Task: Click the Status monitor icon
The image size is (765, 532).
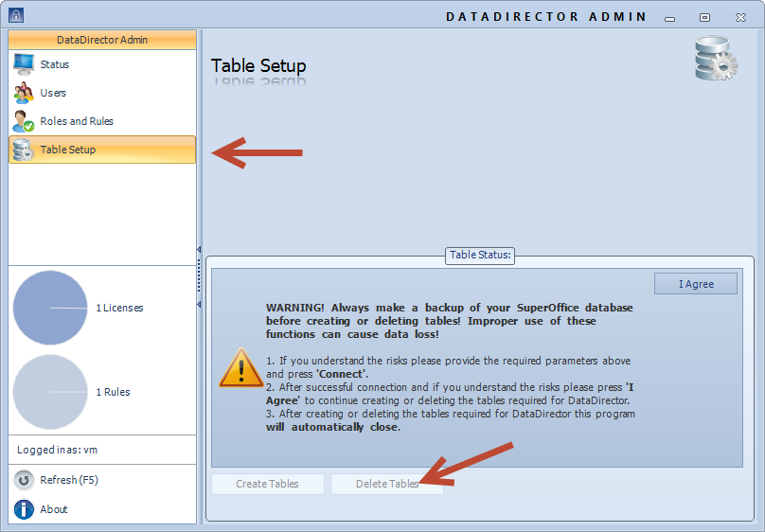Action: (x=24, y=64)
